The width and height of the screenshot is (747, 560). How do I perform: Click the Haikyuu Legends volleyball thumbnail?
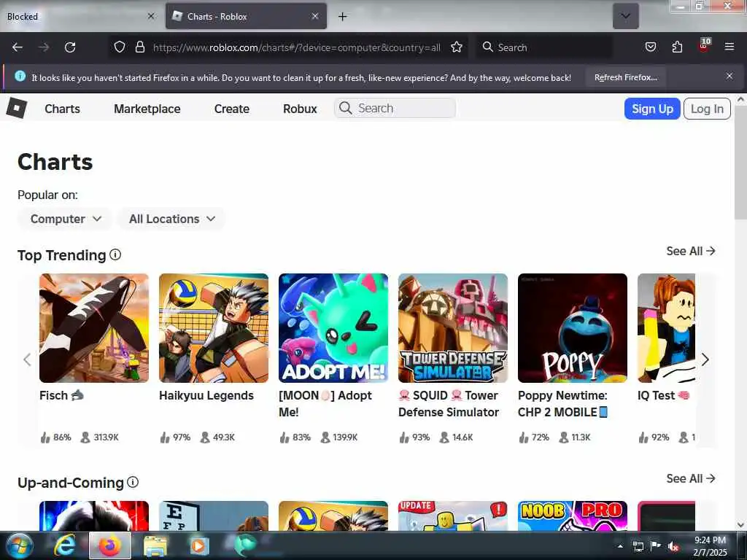[214, 327]
